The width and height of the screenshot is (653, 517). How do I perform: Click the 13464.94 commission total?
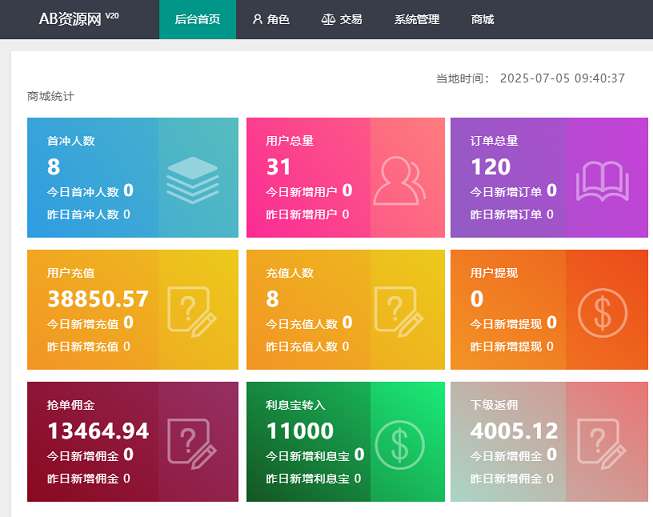coord(98,431)
